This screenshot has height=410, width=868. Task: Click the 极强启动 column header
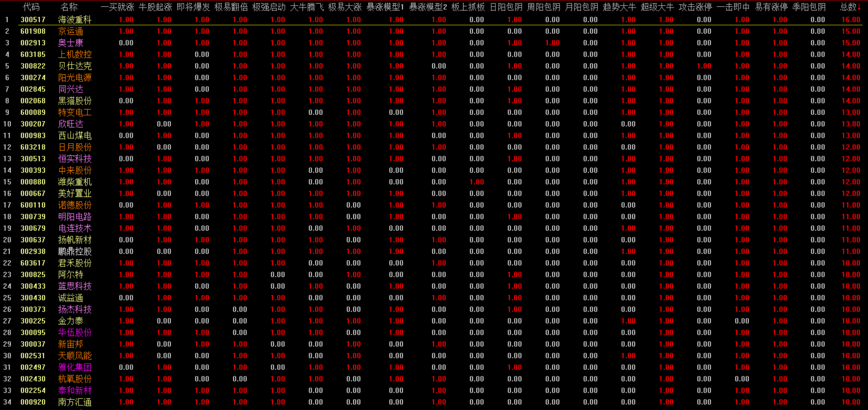(269, 7)
